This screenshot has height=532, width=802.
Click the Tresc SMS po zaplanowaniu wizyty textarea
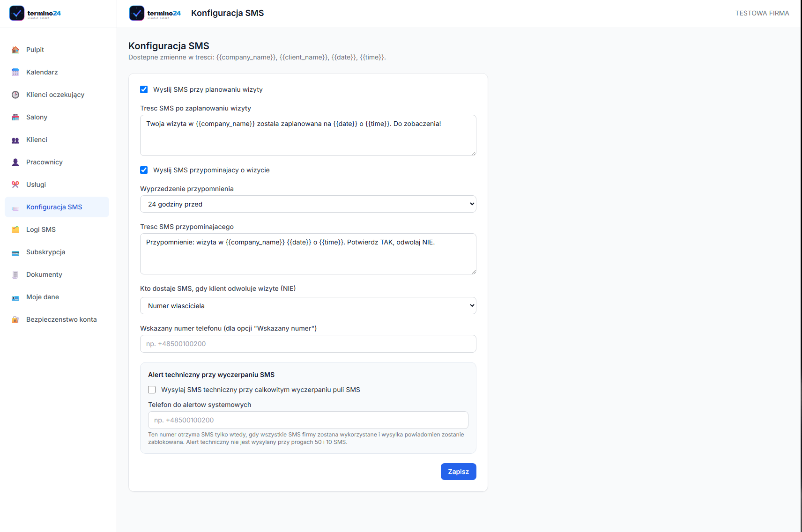(x=308, y=135)
